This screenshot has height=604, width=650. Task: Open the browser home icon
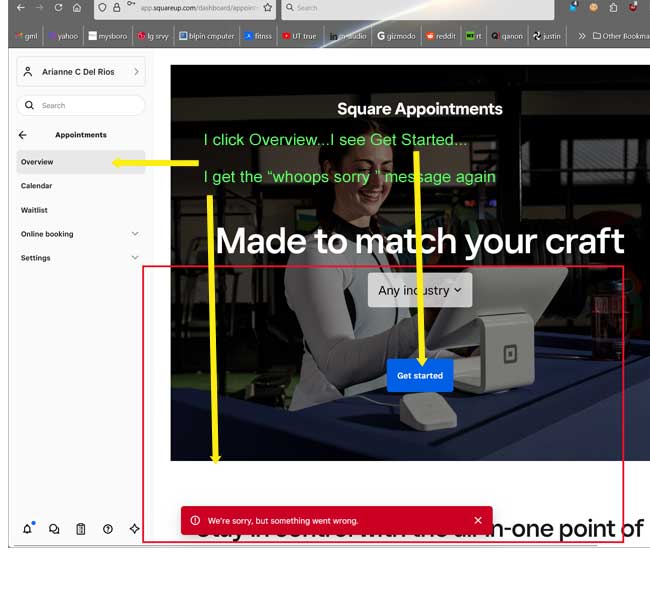click(77, 7)
